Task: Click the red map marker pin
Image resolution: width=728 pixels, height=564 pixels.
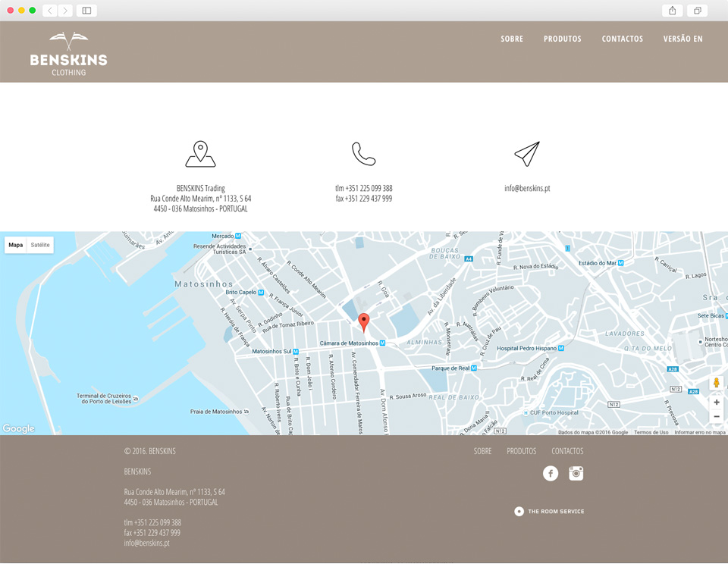Action: (364, 323)
